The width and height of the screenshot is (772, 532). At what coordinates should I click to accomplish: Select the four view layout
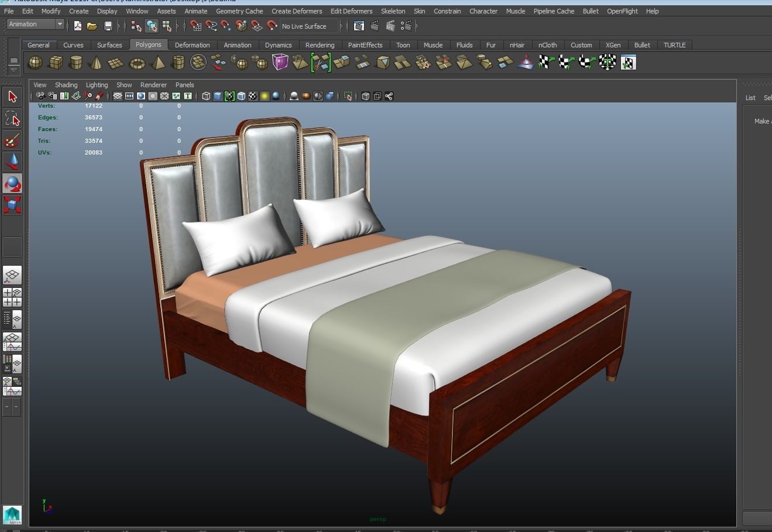12,297
